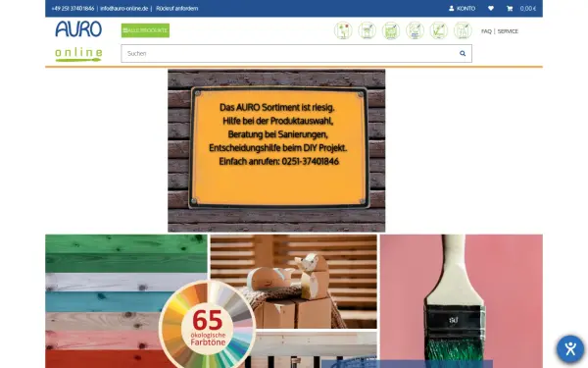This screenshot has width=588, height=368.
Task: Call the +49 251 3740 1846 number link
Action: (73, 8)
